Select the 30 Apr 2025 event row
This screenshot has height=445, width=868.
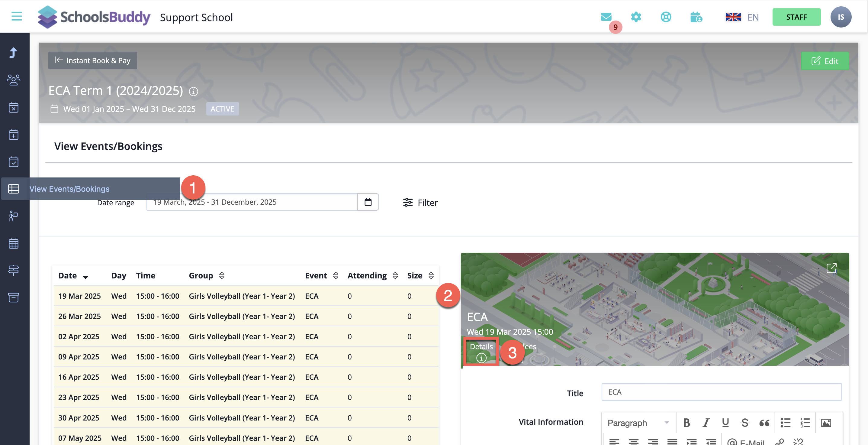[x=246, y=418]
